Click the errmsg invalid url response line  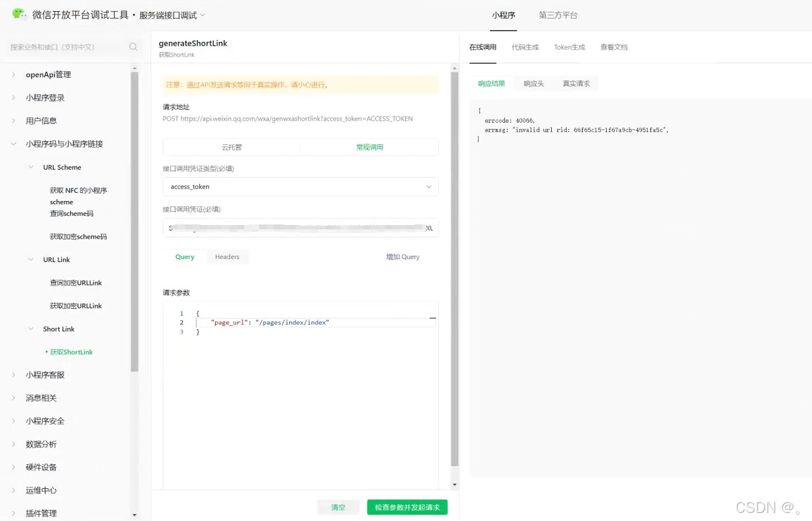576,130
